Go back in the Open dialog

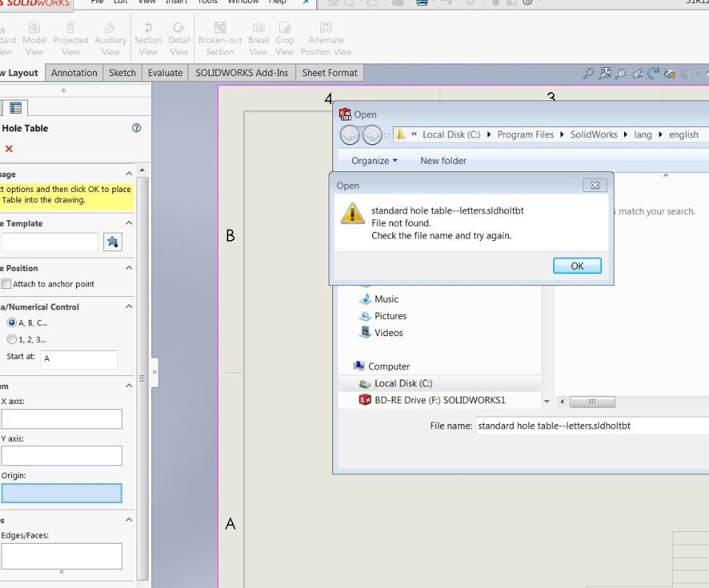point(349,134)
